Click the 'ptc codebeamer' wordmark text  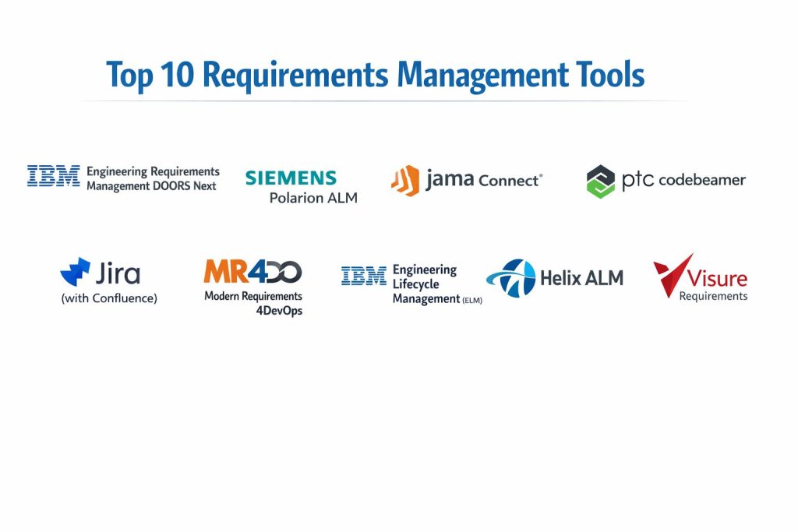coord(683,181)
